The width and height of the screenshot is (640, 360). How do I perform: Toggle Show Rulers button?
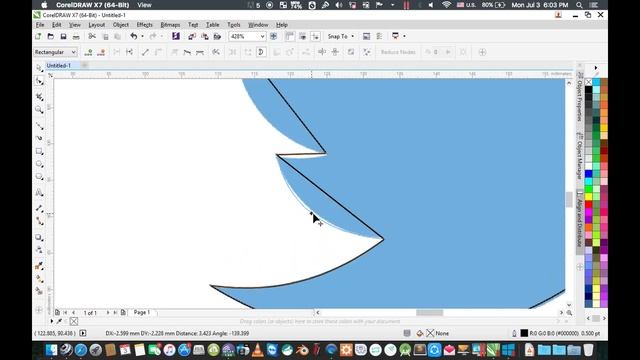[290, 36]
